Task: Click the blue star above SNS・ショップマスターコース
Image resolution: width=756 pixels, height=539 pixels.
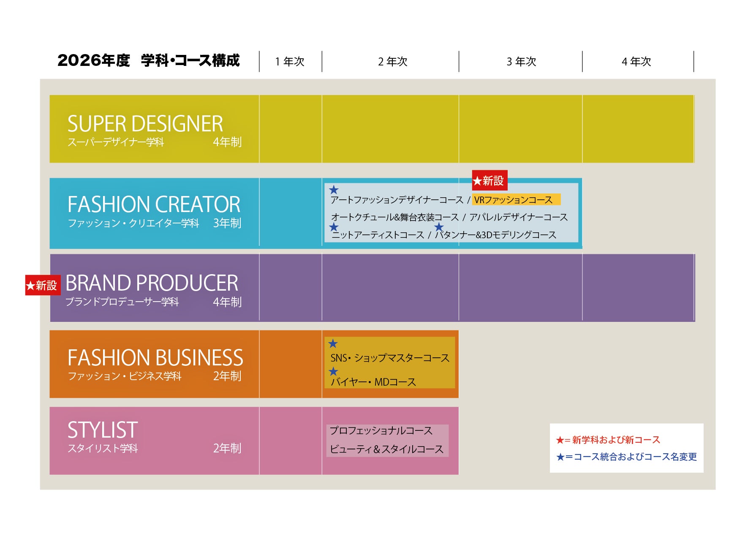Action: click(x=333, y=343)
